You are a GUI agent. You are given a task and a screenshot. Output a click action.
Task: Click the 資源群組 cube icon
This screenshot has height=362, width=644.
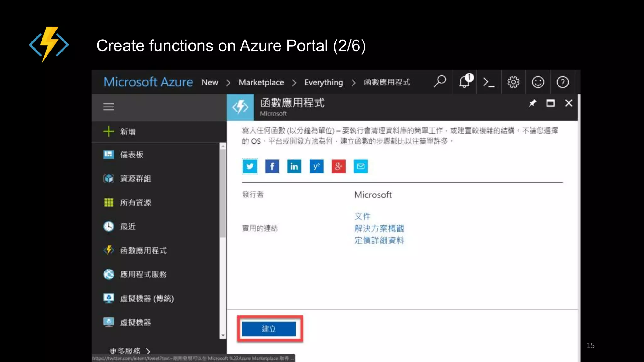108,178
